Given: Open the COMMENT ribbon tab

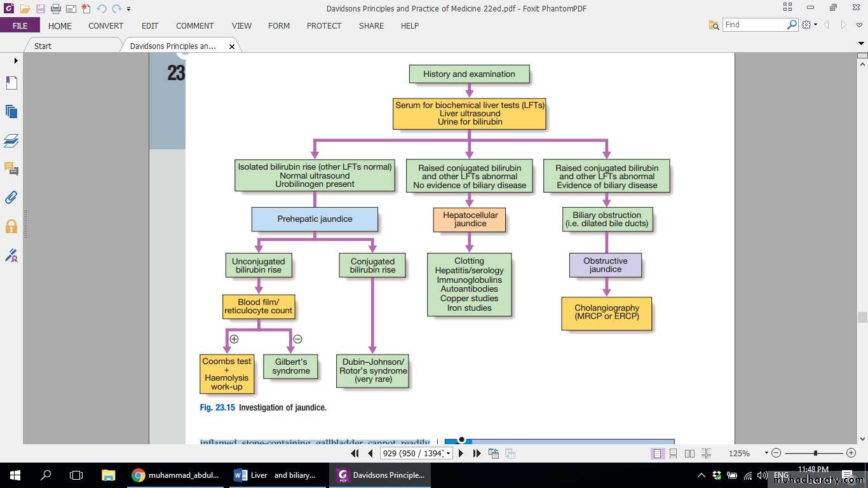Looking at the screenshot, I should [194, 26].
